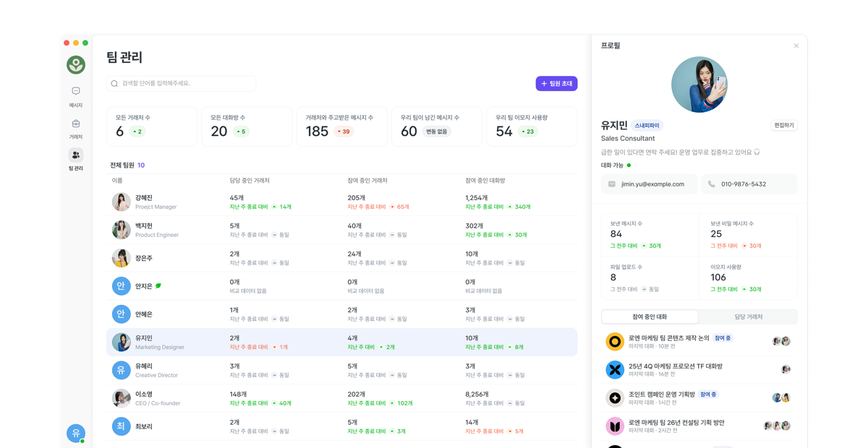The width and height of the screenshot is (868, 448).
Task: Click 로앤 마케팅 팀 콘텐츠 제작 논의 room icon
Action: [615, 341]
